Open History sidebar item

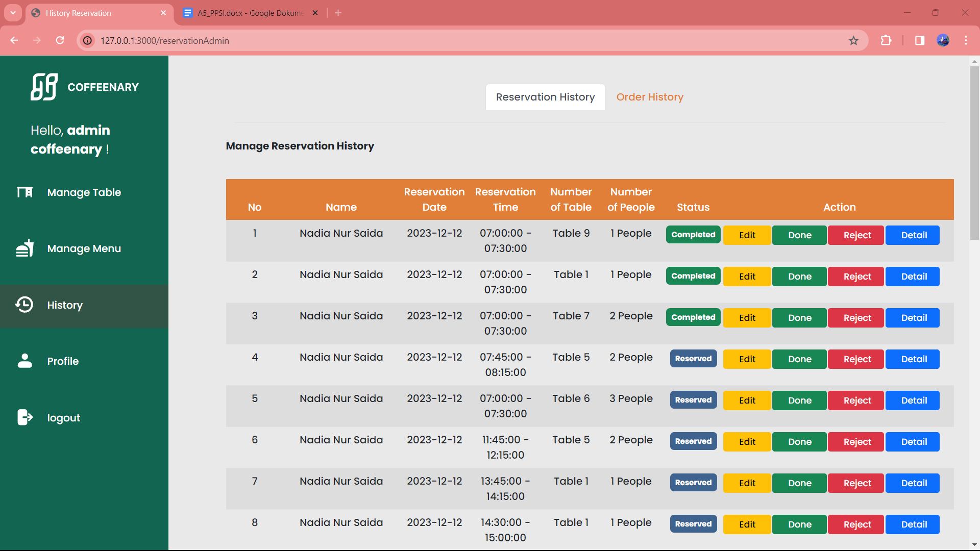point(84,305)
